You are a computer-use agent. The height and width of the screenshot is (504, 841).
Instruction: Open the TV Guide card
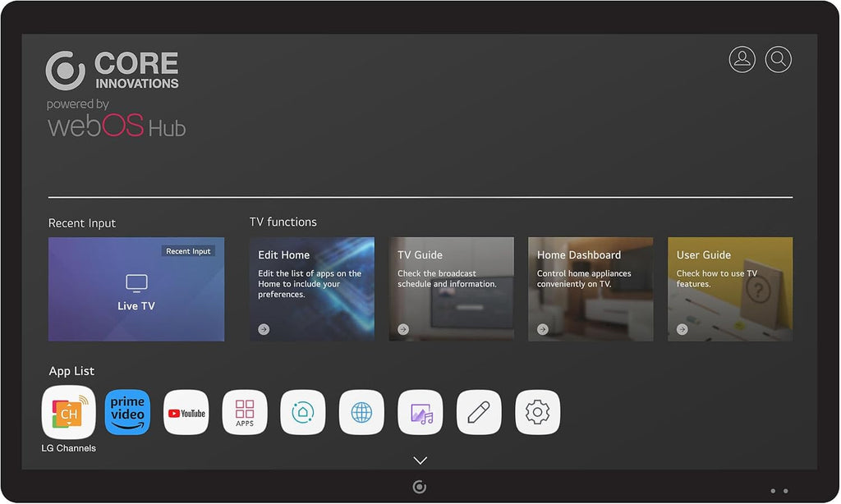point(452,289)
